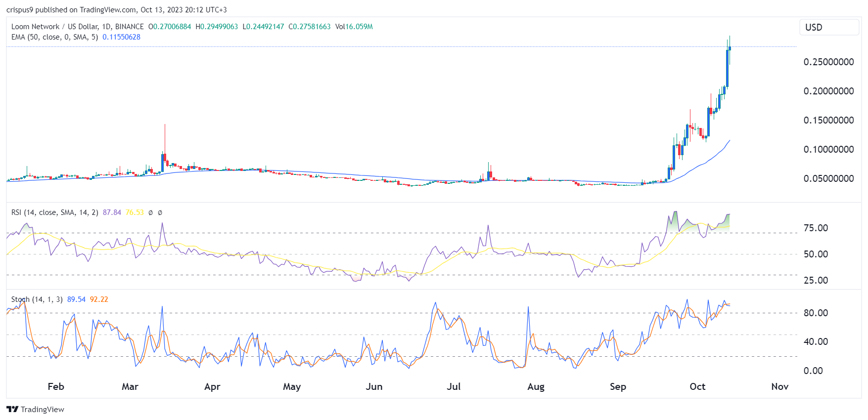Select the RSI (14, close, SMA, 14, 2) indicator label

point(54,212)
